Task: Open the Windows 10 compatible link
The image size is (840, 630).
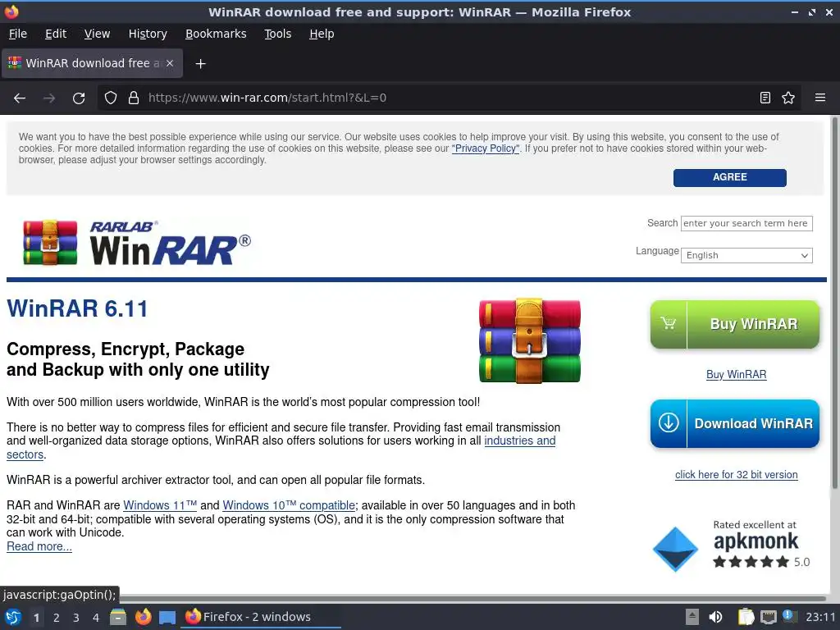Action: point(289,505)
